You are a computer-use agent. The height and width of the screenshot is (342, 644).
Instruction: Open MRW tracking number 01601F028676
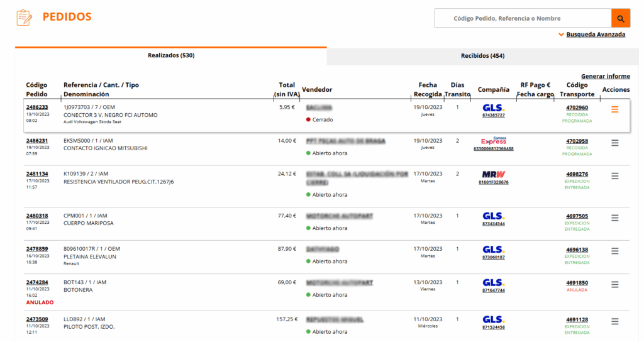click(493, 182)
